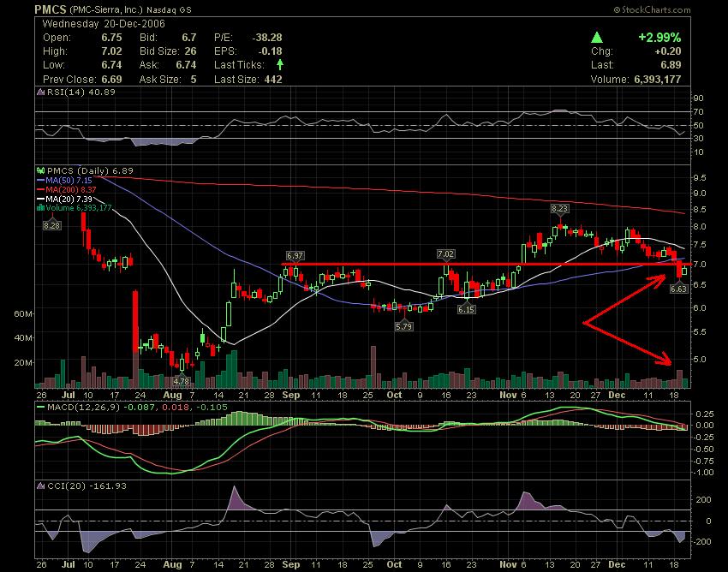Click the Bid Size value 26
The width and height of the screenshot is (728, 572).
click(190, 51)
